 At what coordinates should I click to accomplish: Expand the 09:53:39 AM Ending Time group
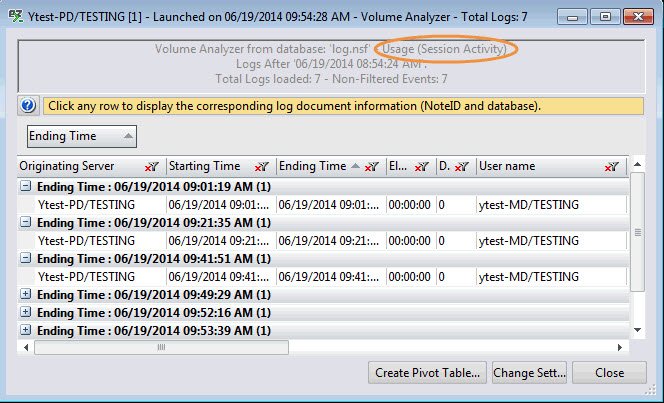(26, 330)
